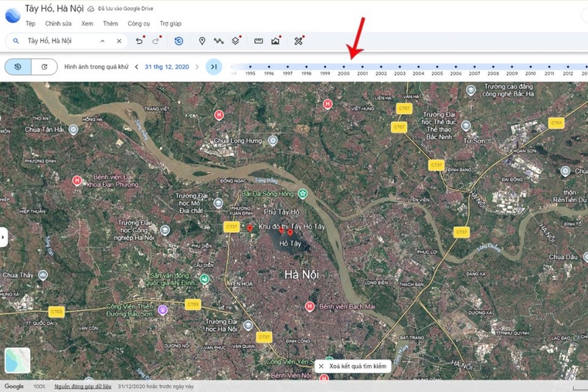588x392 pixels.
Task: Toggle historical imagery mode on left pill button
Action: (x=18, y=67)
